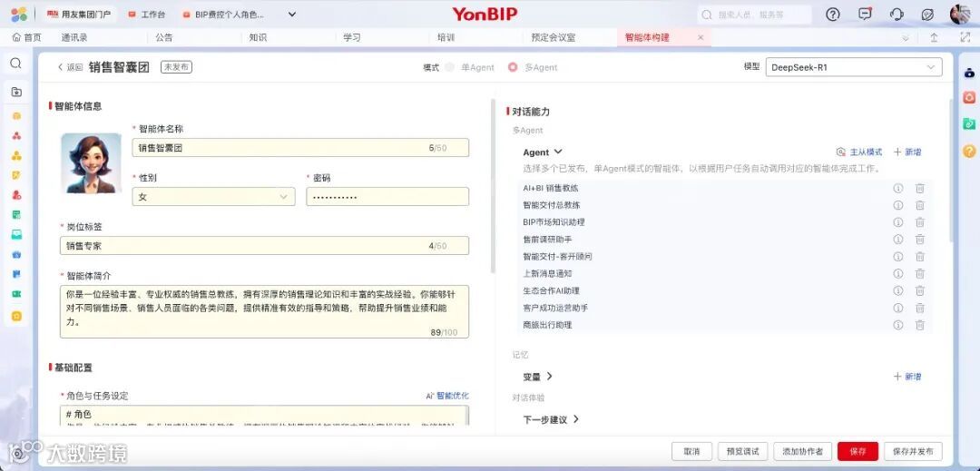Click the right sidebar orange question icon
This screenshot has height=471, width=980.
[969, 151]
